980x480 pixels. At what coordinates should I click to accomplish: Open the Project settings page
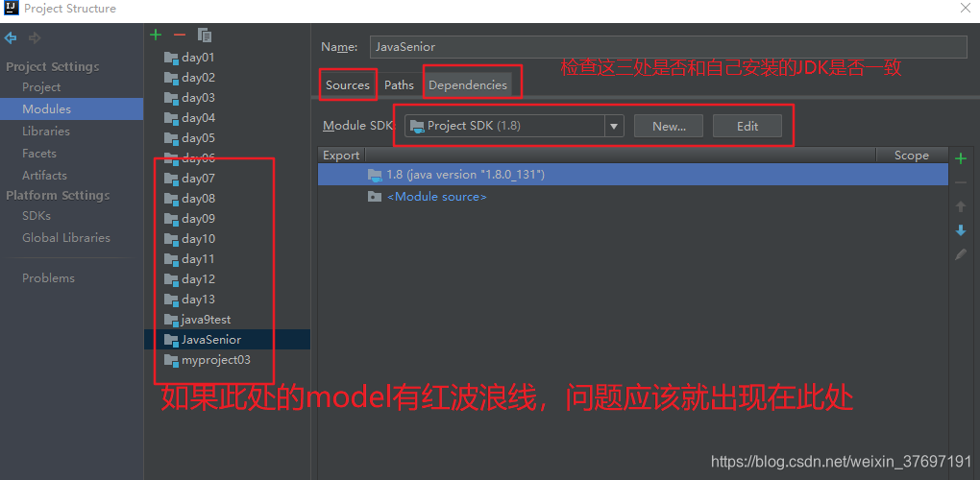(41, 87)
